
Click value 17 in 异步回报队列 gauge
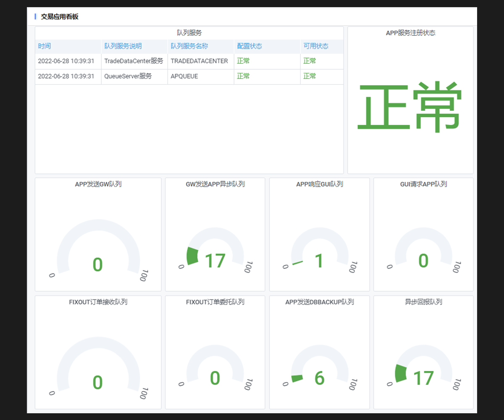click(x=423, y=378)
